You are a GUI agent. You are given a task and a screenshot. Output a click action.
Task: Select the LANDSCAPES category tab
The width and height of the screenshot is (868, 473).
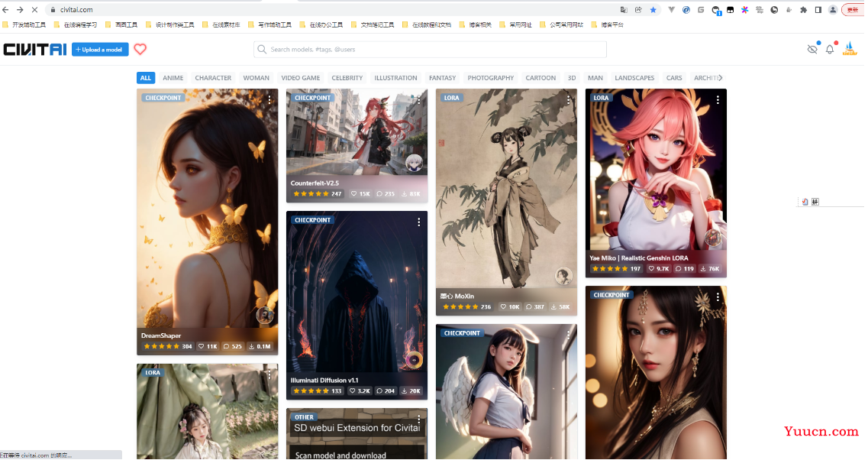634,78
